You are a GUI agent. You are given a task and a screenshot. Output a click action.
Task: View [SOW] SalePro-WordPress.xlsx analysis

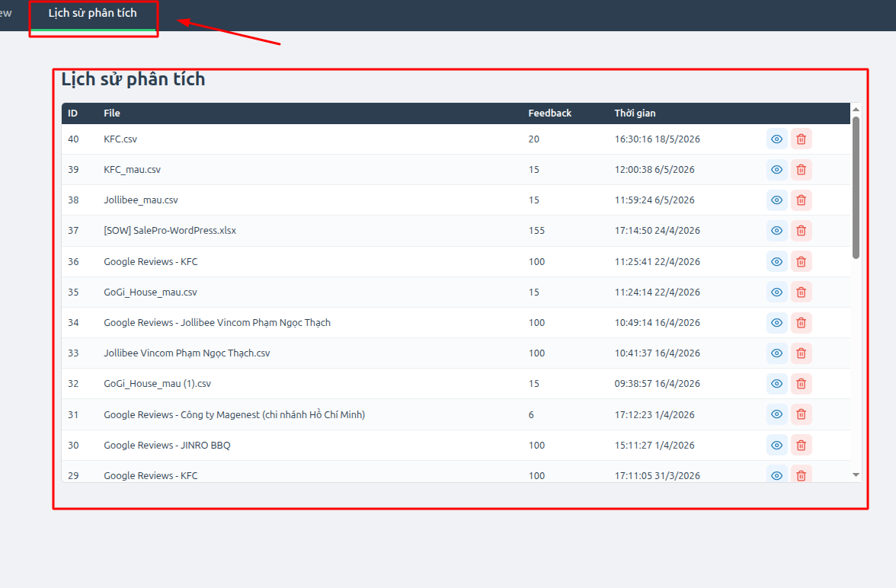click(x=776, y=230)
